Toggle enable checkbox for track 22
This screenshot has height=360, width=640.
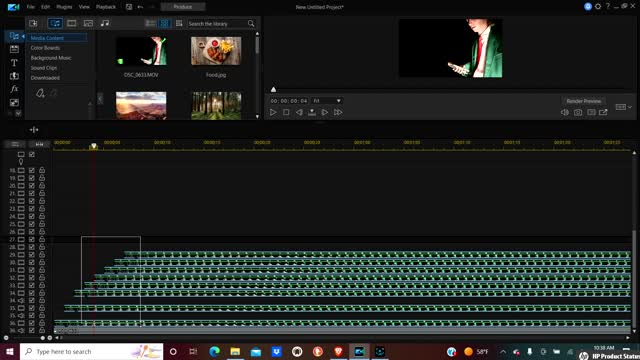click(x=32, y=201)
